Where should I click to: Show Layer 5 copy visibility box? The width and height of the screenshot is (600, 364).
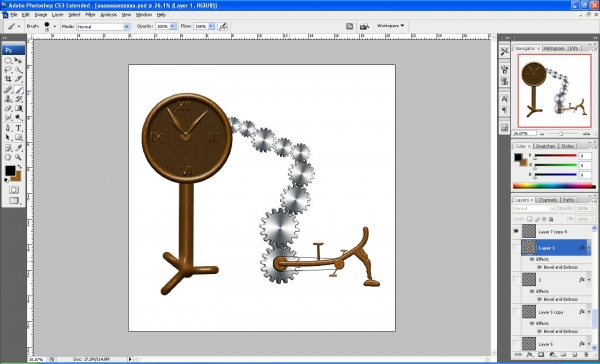click(516, 312)
